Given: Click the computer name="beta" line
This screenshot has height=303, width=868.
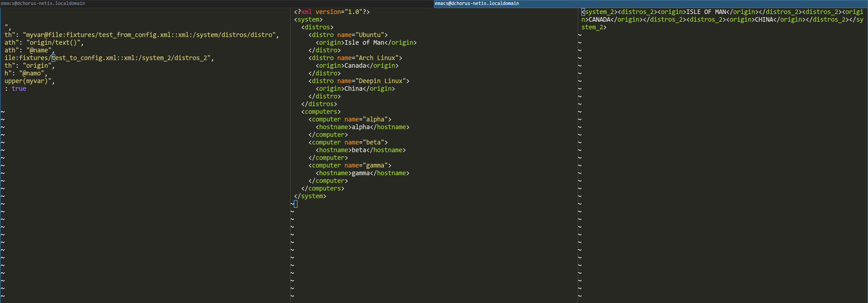Looking at the screenshot, I should click(x=348, y=142).
